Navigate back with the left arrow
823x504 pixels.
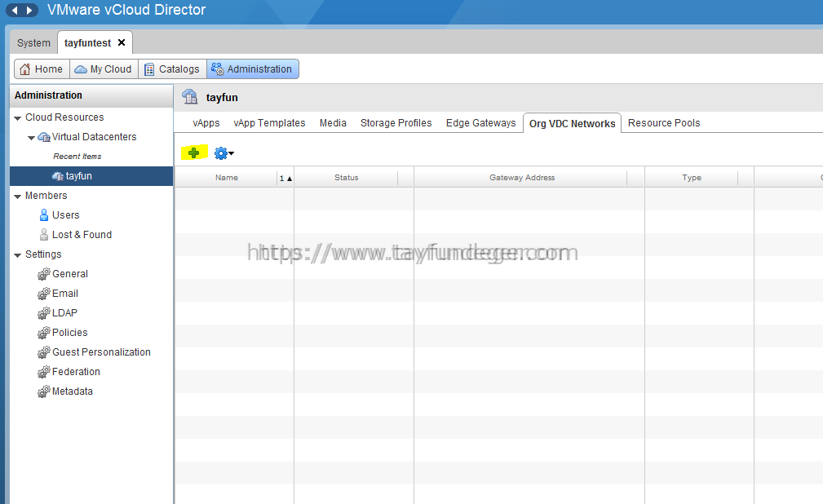15,10
